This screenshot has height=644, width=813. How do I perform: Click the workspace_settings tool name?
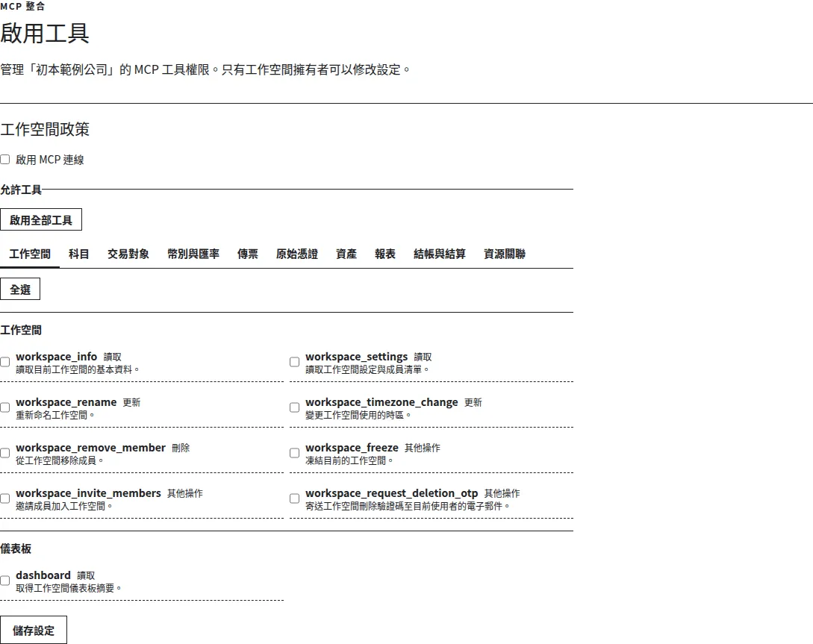click(x=356, y=357)
